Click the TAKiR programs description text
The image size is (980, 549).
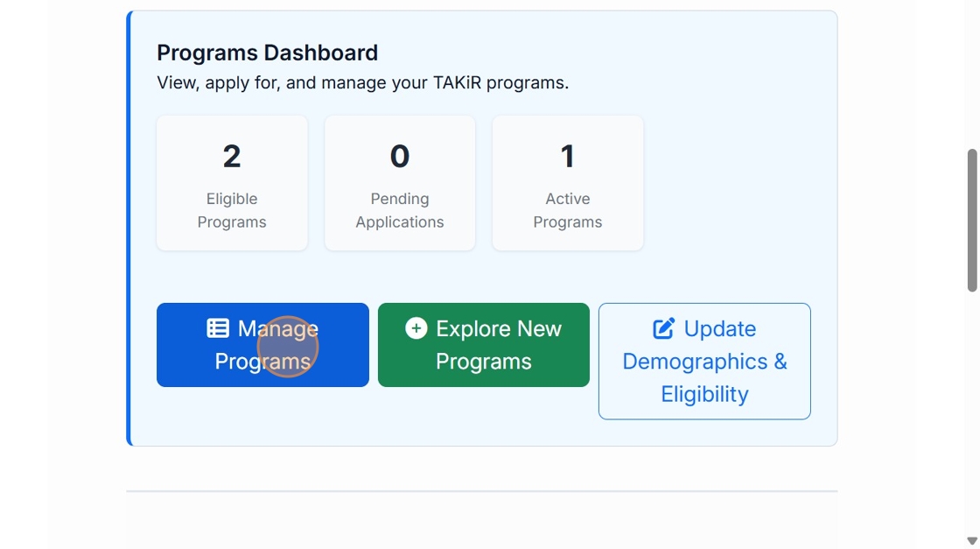[362, 83]
